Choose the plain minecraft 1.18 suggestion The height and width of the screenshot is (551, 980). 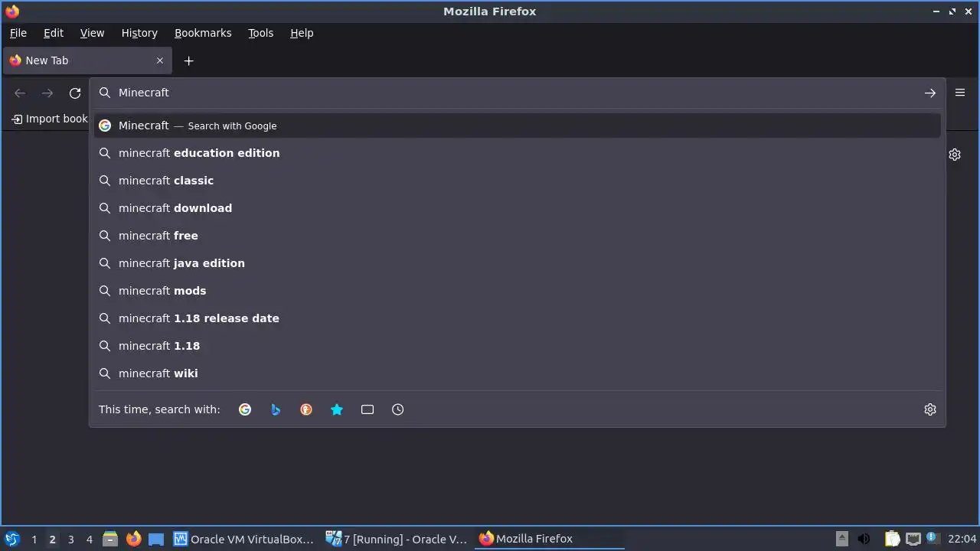pyautogui.click(x=518, y=346)
